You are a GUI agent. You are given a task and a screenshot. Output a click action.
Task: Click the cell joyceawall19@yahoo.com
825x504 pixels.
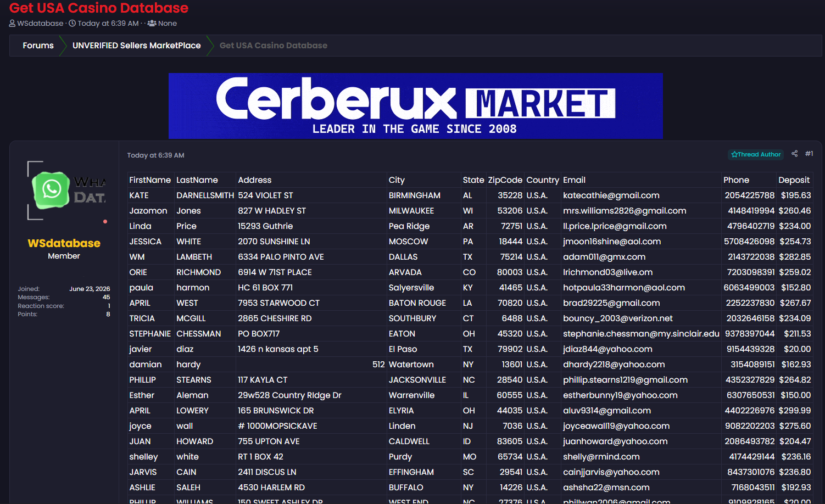click(616, 426)
